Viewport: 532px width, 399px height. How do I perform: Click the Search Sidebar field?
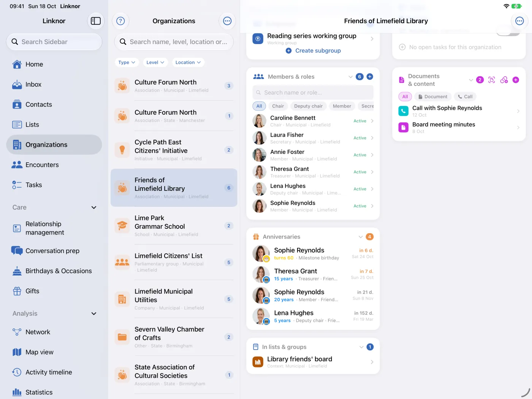[x=54, y=42]
